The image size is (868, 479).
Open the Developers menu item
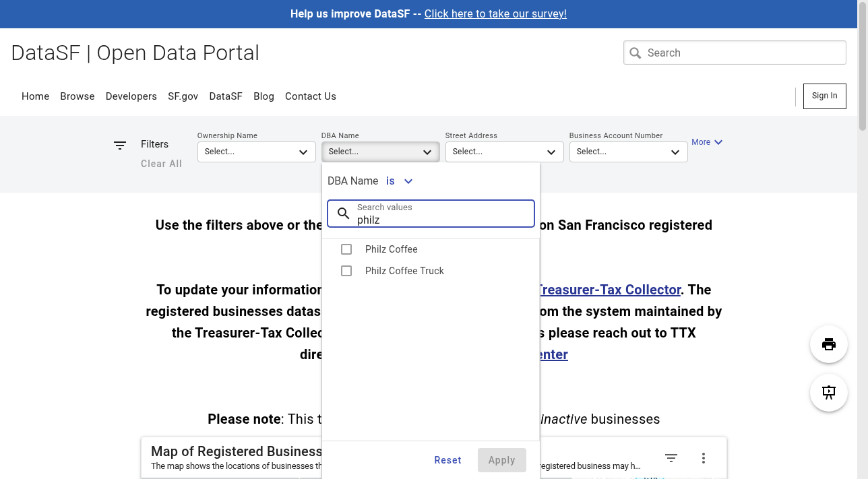pyautogui.click(x=131, y=96)
